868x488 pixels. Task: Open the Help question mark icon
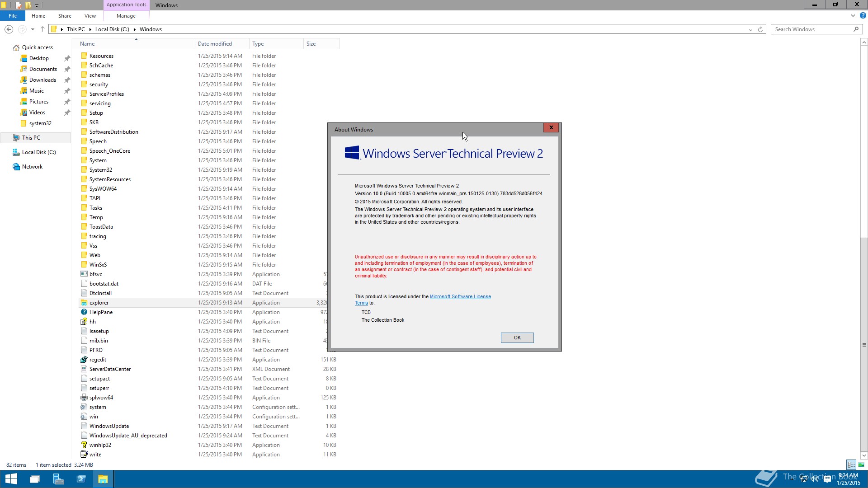coord(863,15)
